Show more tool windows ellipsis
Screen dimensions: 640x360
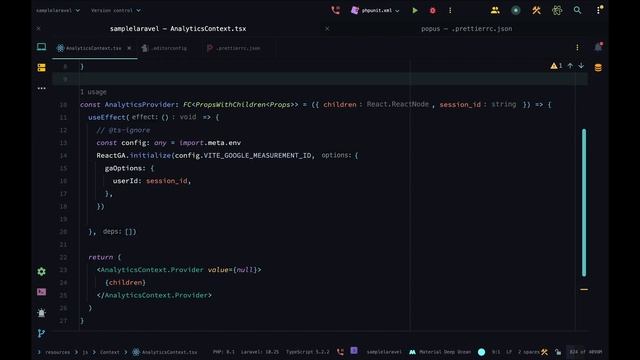click(41, 88)
